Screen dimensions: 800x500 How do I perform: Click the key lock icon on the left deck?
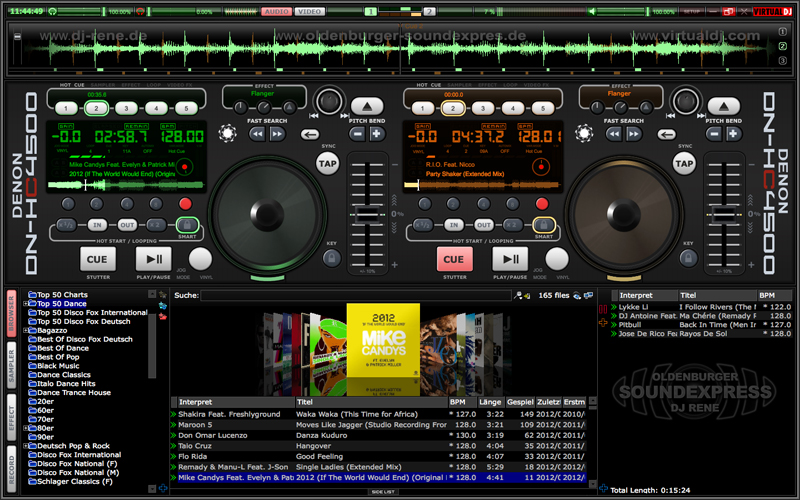pyautogui.click(x=329, y=257)
